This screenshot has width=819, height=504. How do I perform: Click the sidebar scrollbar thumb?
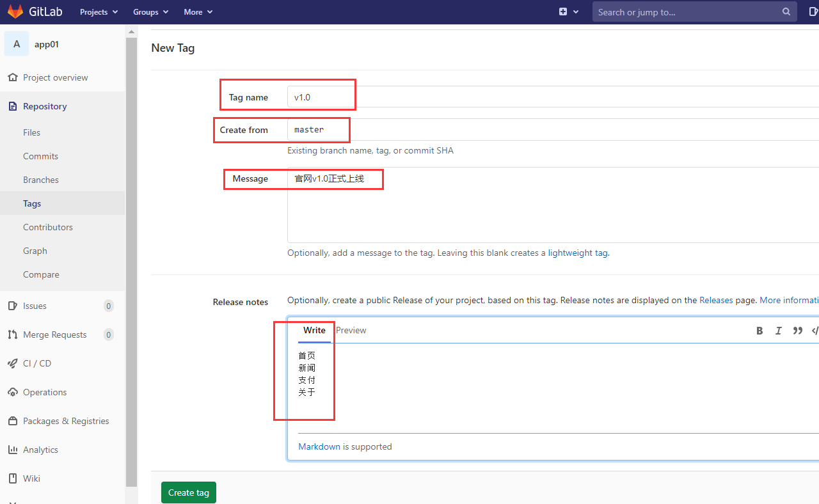(x=132, y=262)
